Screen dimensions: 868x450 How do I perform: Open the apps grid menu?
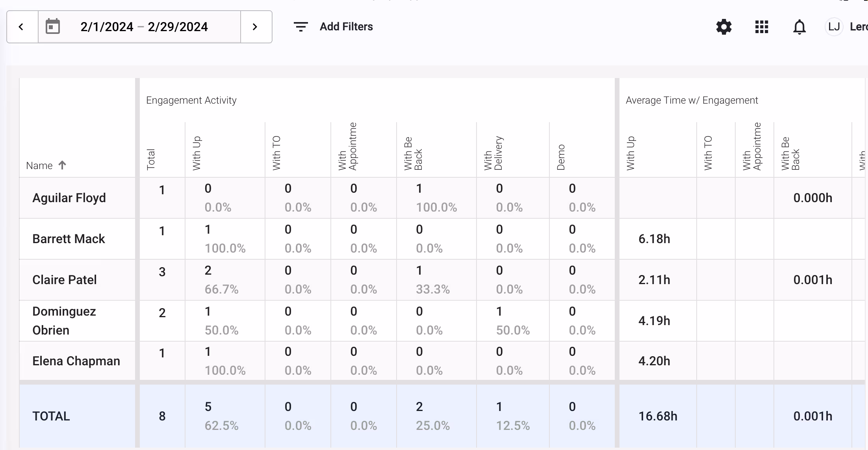[761, 27]
